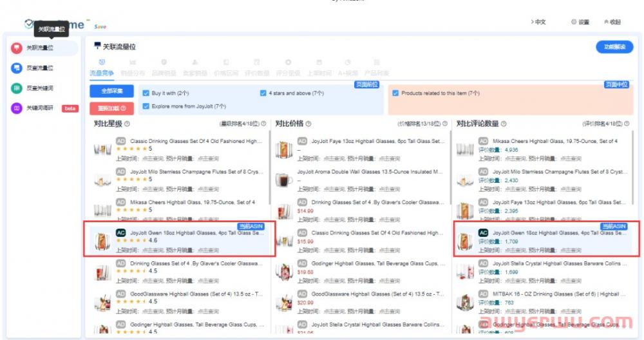Uncheck Products related to this item checkbox
Image resolution: width=644 pixels, height=340 pixels.
pos(395,93)
